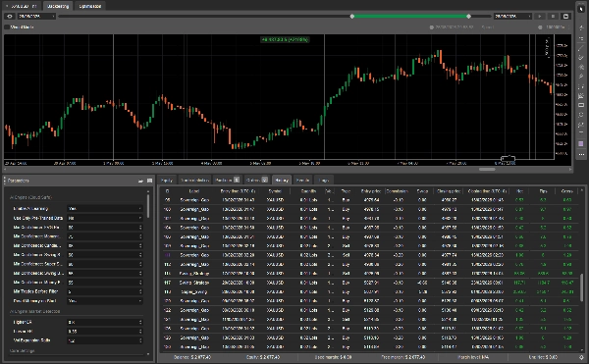
Task: Sort history by the Swap column header
Action: [422, 191]
